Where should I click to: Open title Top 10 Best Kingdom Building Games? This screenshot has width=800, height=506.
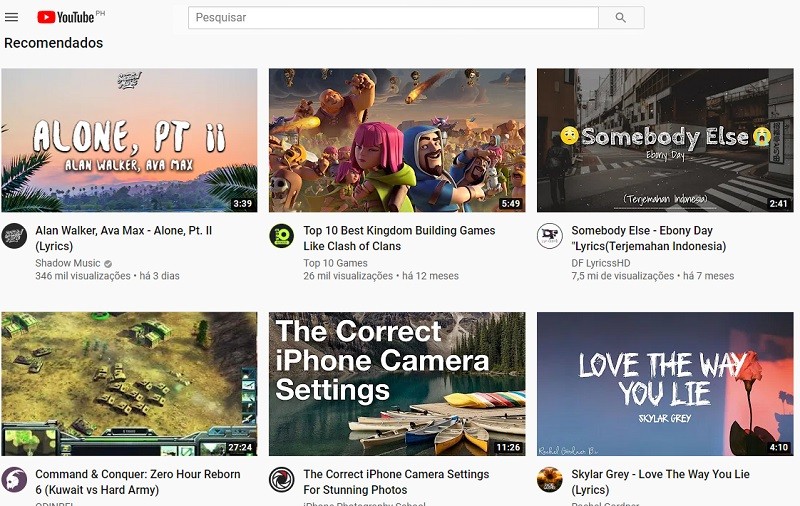tap(399, 238)
